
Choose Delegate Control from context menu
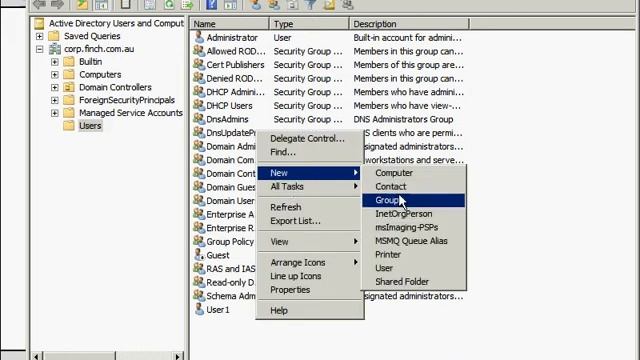tap(310, 138)
